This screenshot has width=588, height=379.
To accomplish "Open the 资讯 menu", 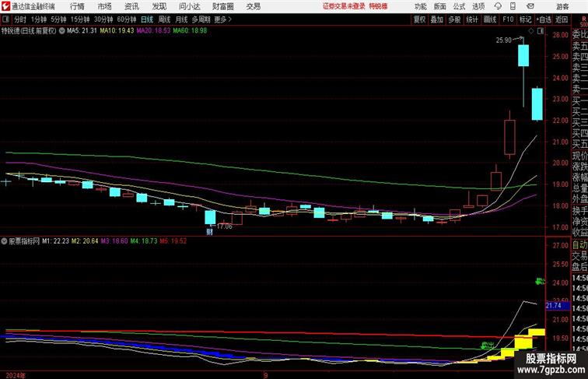I will (131, 6).
